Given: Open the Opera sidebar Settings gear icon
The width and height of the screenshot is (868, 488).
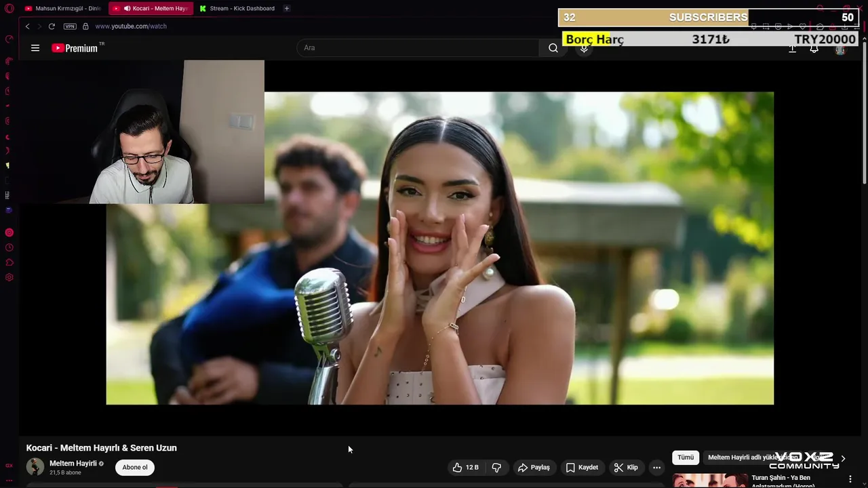Looking at the screenshot, I should [9, 277].
